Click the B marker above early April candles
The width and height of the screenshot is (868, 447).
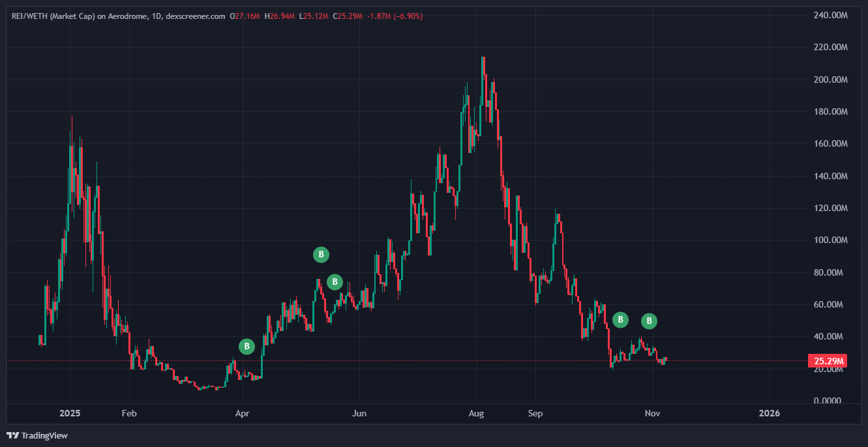click(x=246, y=347)
